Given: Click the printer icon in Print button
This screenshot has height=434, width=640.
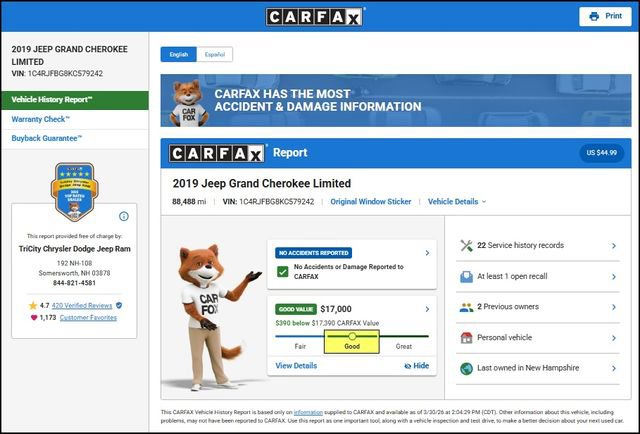Looking at the screenshot, I should click(x=594, y=16).
